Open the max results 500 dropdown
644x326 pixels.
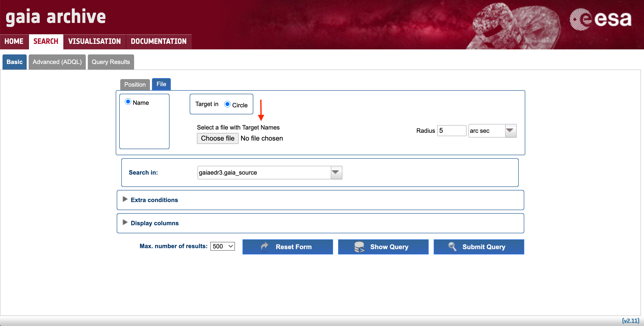click(x=223, y=246)
